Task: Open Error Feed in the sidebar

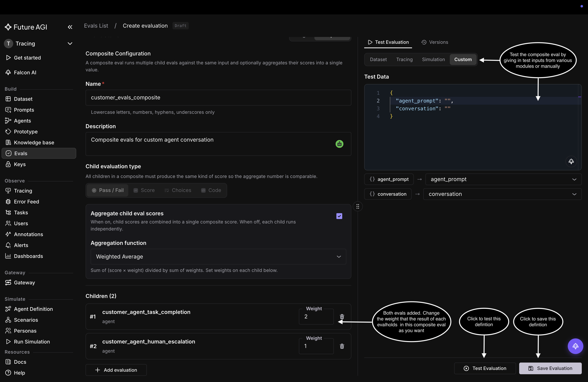Action: [26, 201]
